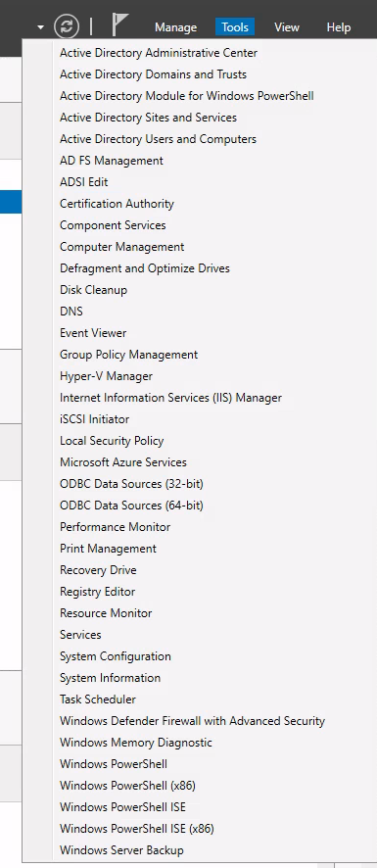Open the View menu
The height and width of the screenshot is (868, 377).
point(287,27)
